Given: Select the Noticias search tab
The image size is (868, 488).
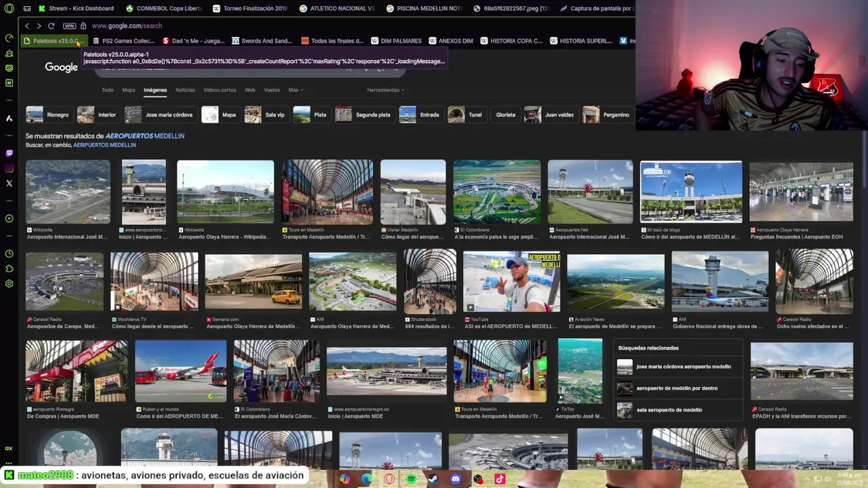Looking at the screenshot, I should 185,89.
